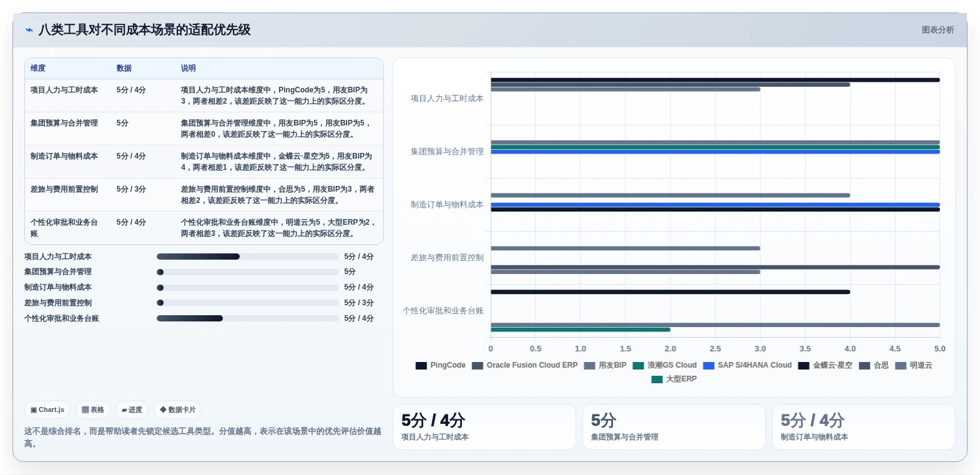Click the 个性化审批和业务台账 progress bar
This screenshot has width=980, height=475.
pyautogui.click(x=248, y=318)
